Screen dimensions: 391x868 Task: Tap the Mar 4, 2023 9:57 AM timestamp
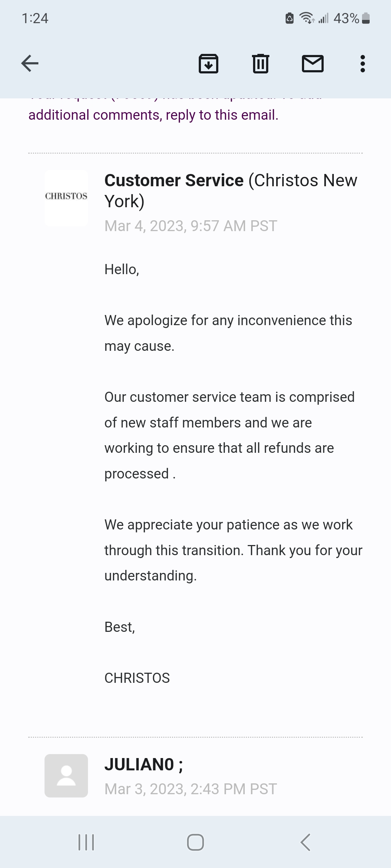click(x=191, y=226)
